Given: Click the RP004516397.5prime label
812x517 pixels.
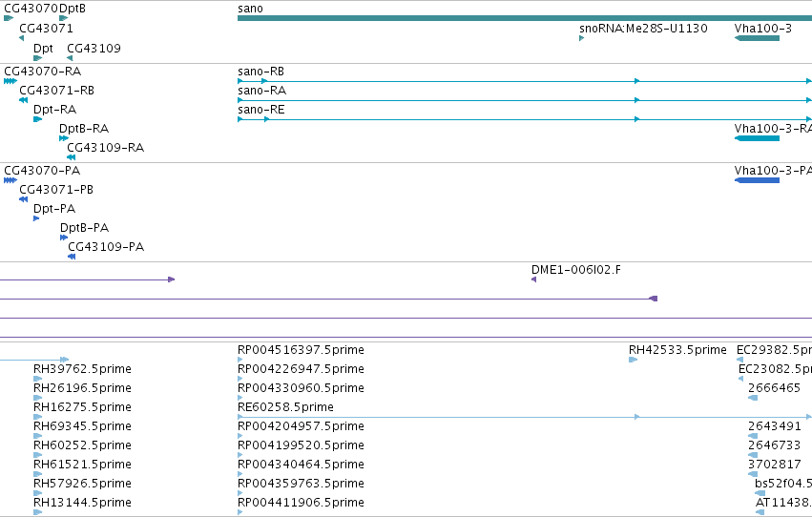Looking at the screenshot, I should (x=301, y=350).
